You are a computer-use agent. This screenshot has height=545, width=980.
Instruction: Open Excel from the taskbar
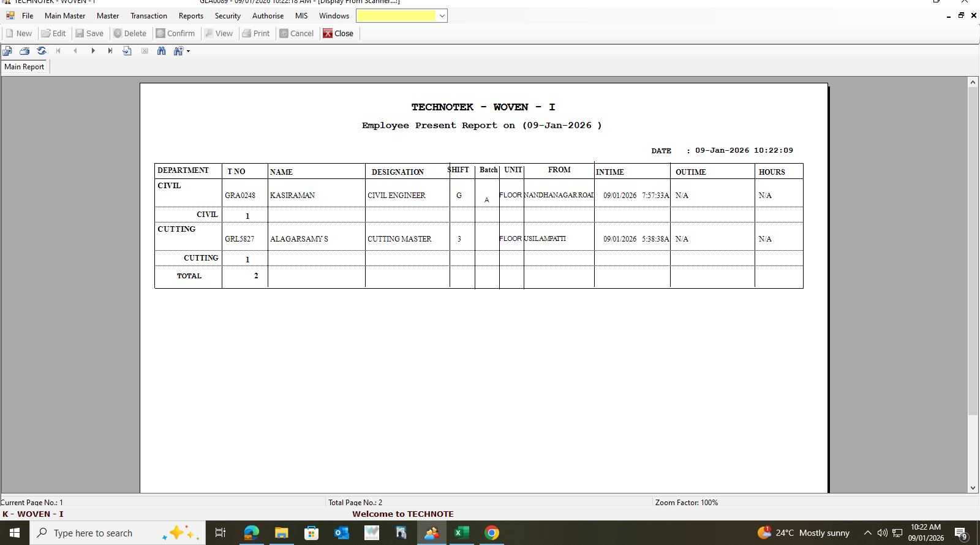point(461,533)
